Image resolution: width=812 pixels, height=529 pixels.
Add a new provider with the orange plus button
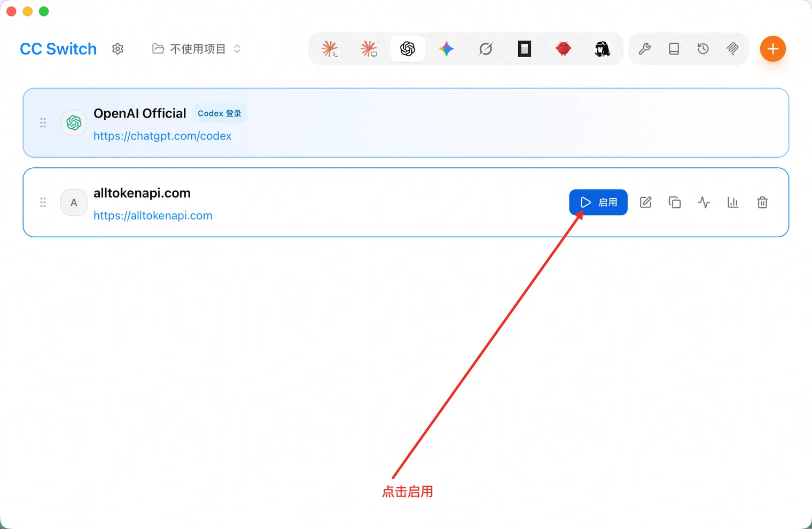(x=773, y=49)
